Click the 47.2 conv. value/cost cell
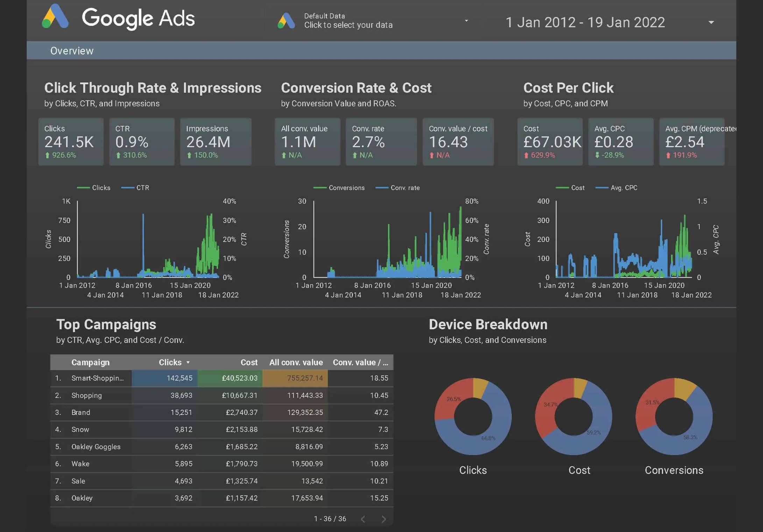This screenshot has height=532, width=763. tap(361, 412)
